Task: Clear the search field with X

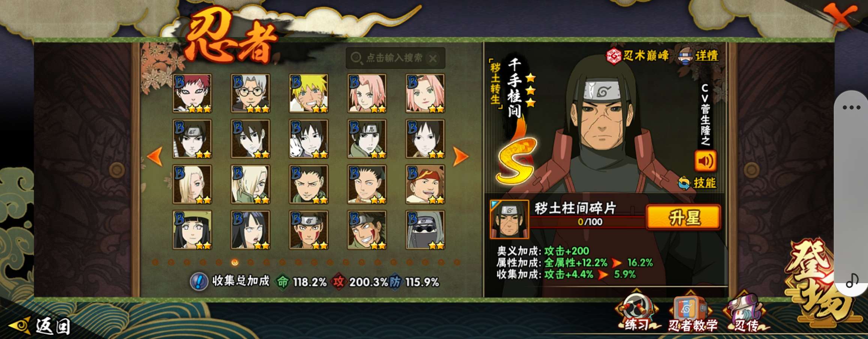Action: pos(433,58)
